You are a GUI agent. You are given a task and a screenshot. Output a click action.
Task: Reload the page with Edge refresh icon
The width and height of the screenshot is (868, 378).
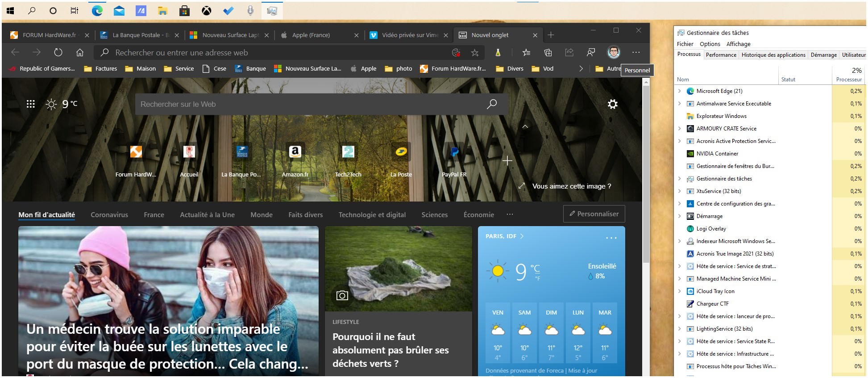[x=58, y=52]
